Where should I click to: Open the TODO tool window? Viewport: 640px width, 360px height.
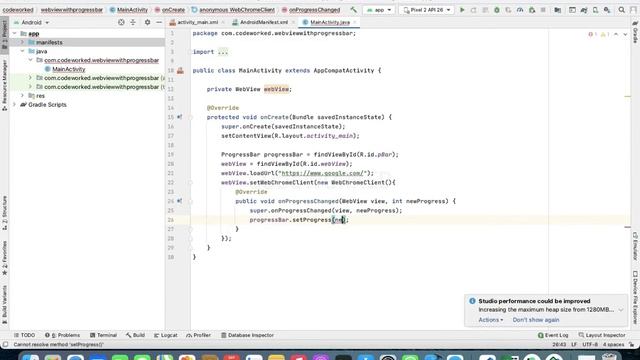(24, 335)
